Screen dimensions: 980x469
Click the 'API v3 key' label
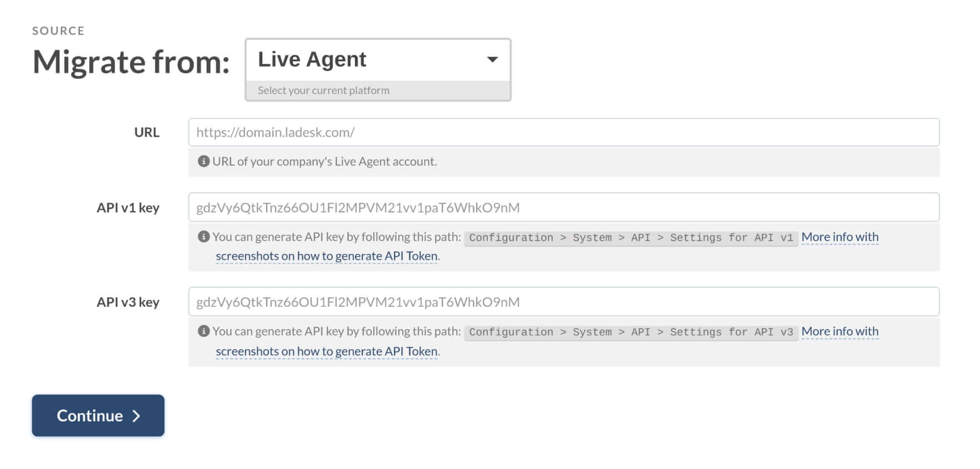coord(128,302)
